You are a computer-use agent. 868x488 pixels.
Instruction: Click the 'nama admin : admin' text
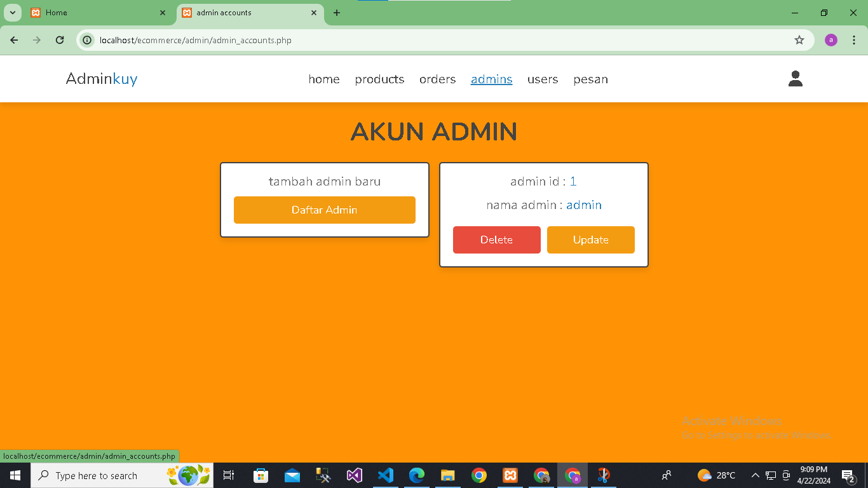[x=544, y=205]
